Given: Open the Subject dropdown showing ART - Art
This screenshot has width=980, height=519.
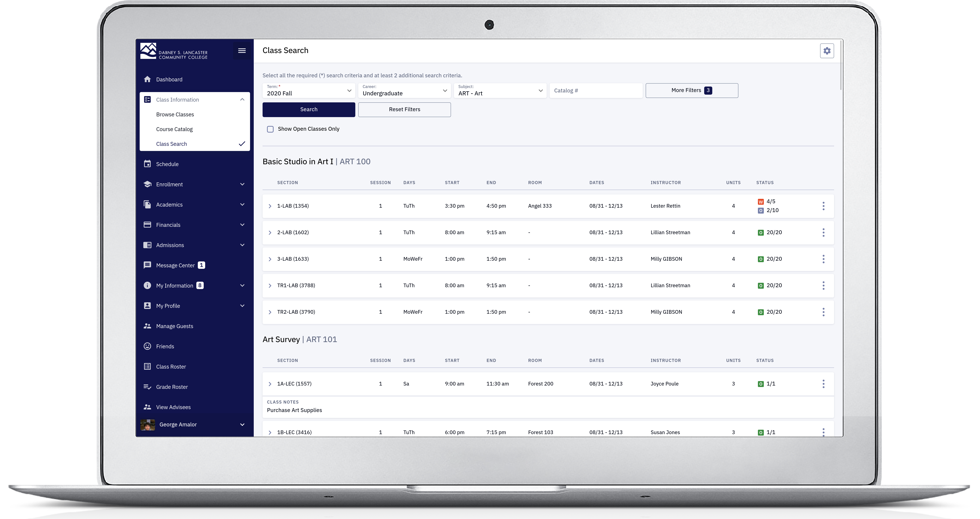Looking at the screenshot, I should point(500,91).
